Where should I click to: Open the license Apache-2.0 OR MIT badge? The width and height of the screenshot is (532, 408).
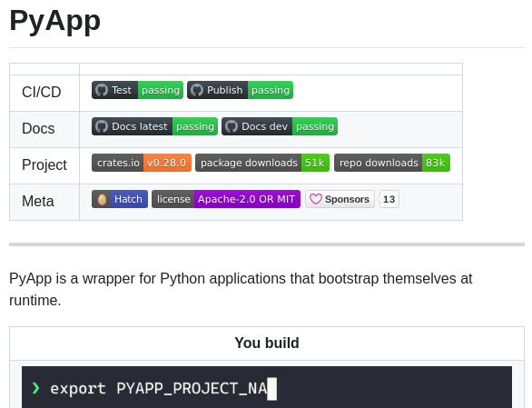[x=226, y=199]
